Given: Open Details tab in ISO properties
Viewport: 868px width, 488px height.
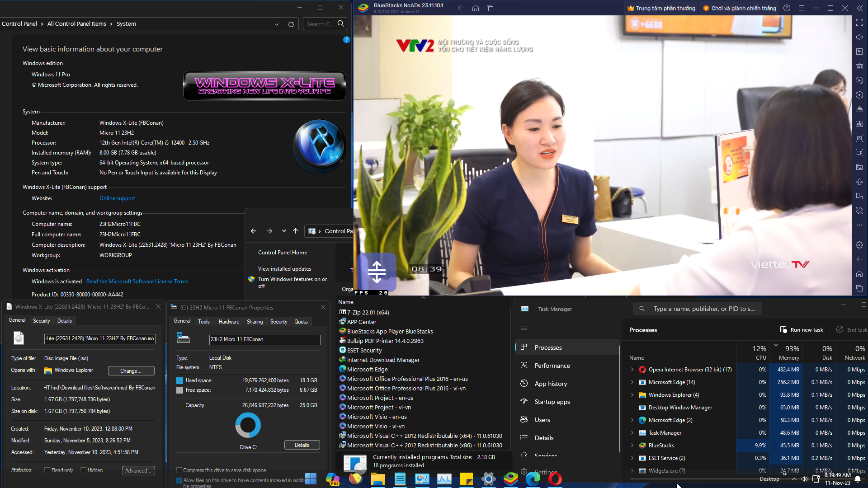Looking at the screenshot, I should [x=64, y=321].
